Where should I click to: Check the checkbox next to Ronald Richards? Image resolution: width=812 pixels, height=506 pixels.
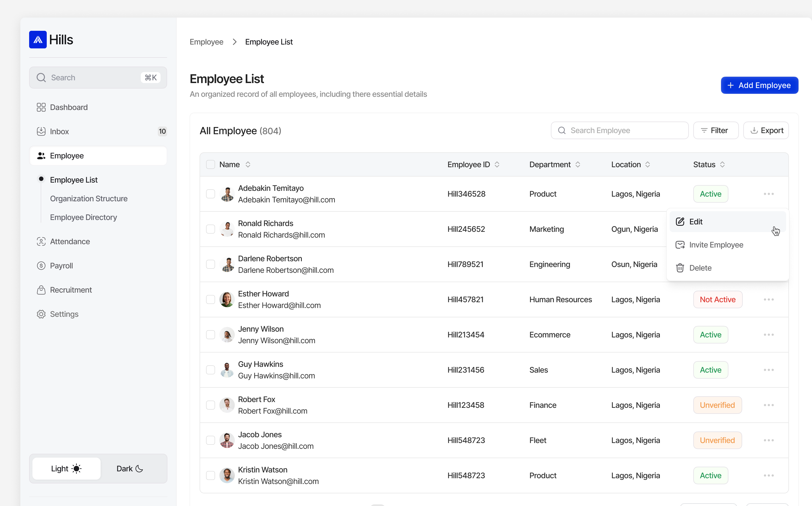point(210,229)
